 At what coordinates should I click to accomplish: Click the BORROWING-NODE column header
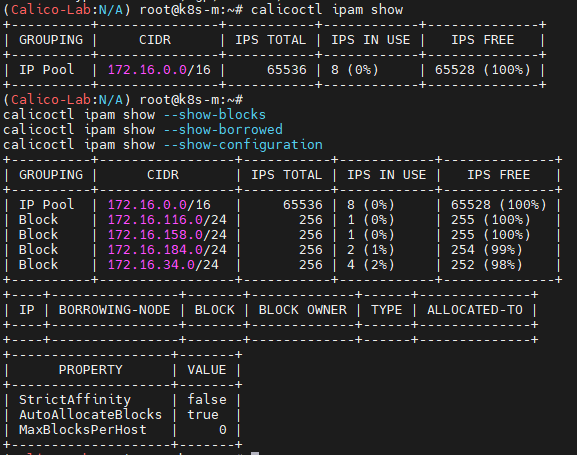pyautogui.click(x=114, y=310)
